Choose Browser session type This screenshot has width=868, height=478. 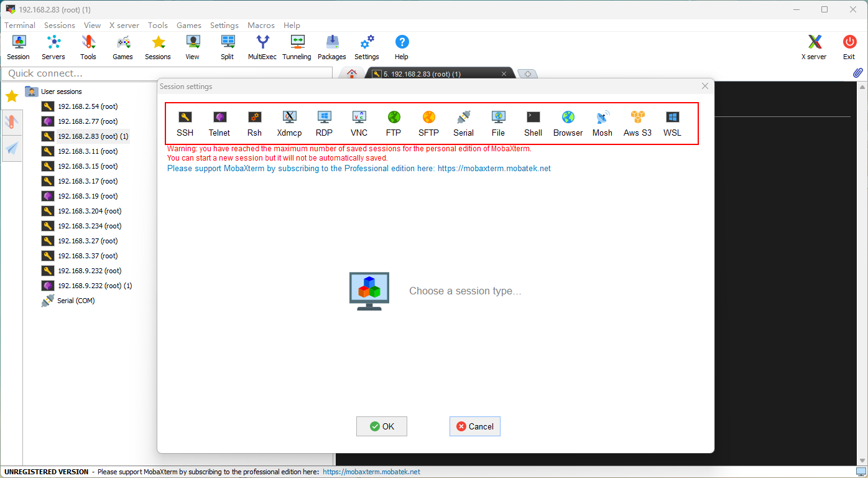(x=568, y=123)
